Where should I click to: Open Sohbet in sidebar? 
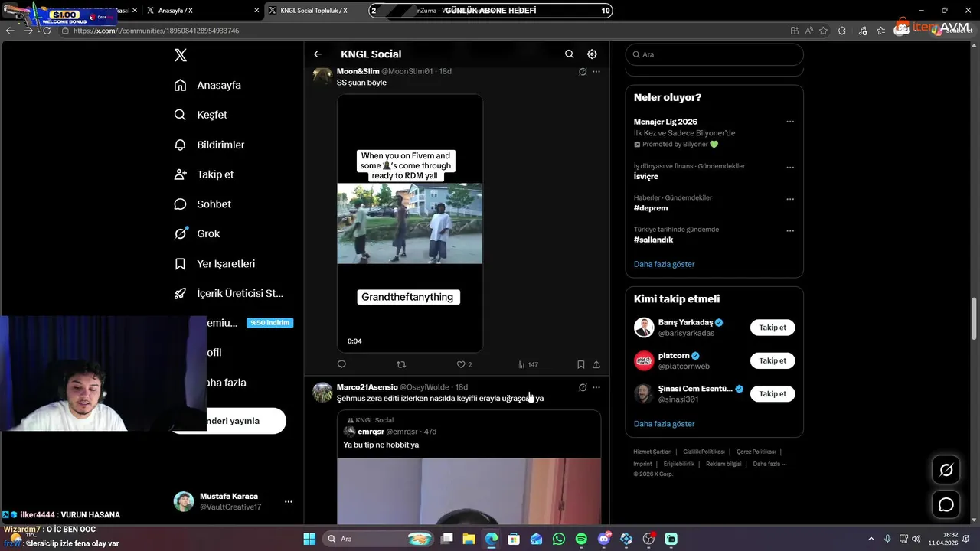tap(202, 204)
